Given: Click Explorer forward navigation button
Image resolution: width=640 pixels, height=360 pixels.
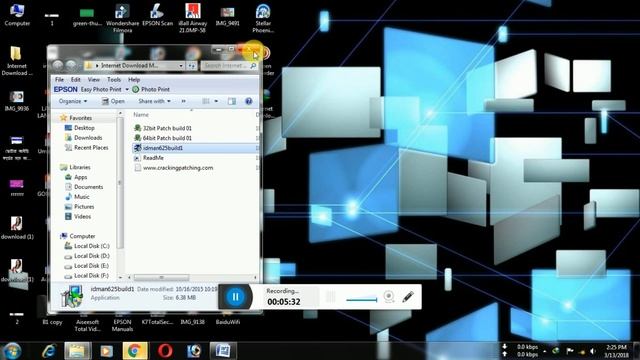Looking at the screenshot, I should (x=71, y=65).
